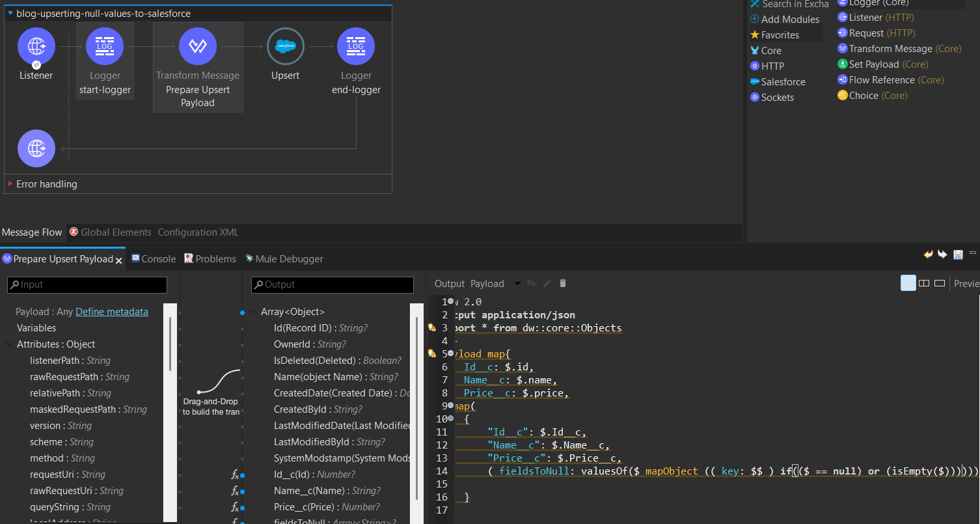Collapse the Array<Object> output tree node
This screenshot has height=524, width=980.
click(252, 312)
